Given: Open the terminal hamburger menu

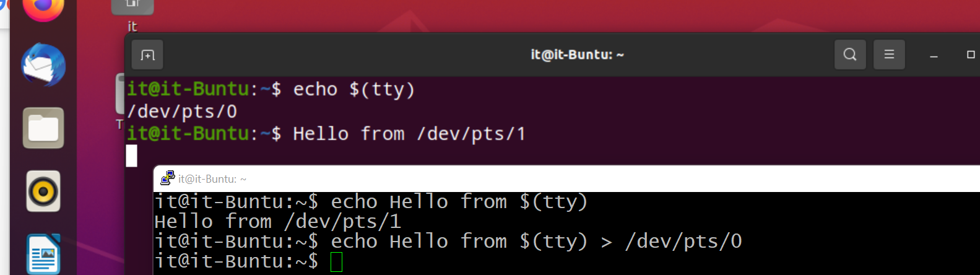Looking at the screenshot, I should click(x=889, y=55).
